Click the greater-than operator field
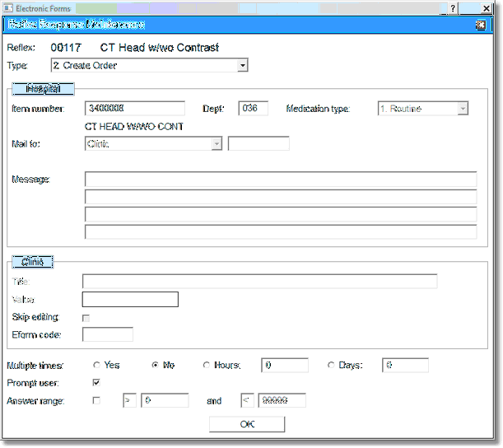 pyautogui.click(x=129, y=400)
